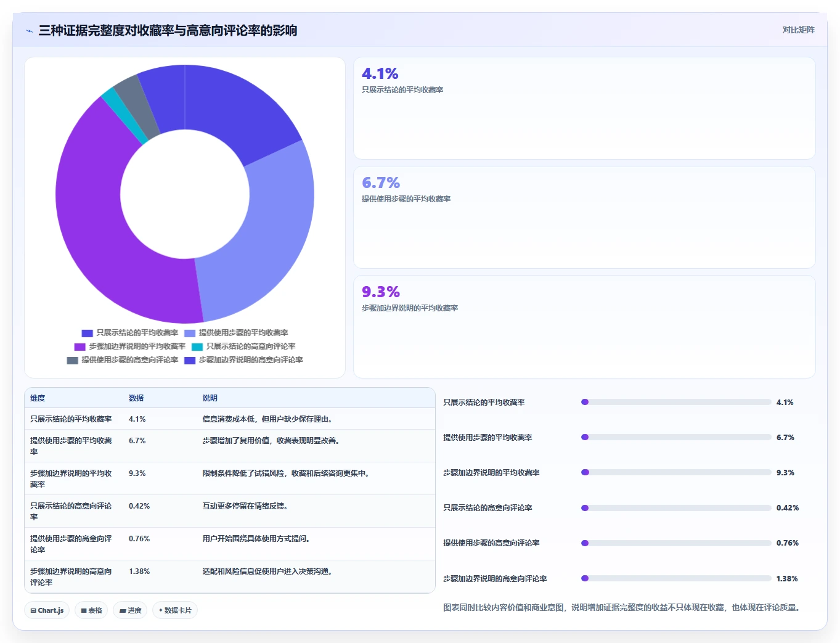Click the Chart.js chip icon
Image resolution: width=840 pixels, height=643 pixels.
(33, 610)
